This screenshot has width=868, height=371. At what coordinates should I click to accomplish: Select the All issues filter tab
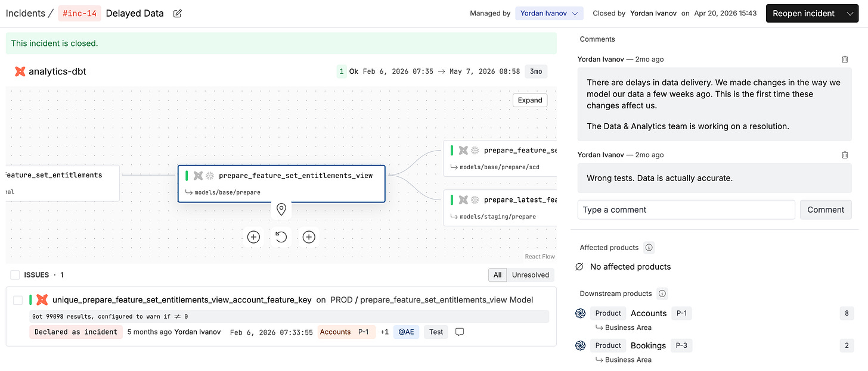click(x=497, y=275)
